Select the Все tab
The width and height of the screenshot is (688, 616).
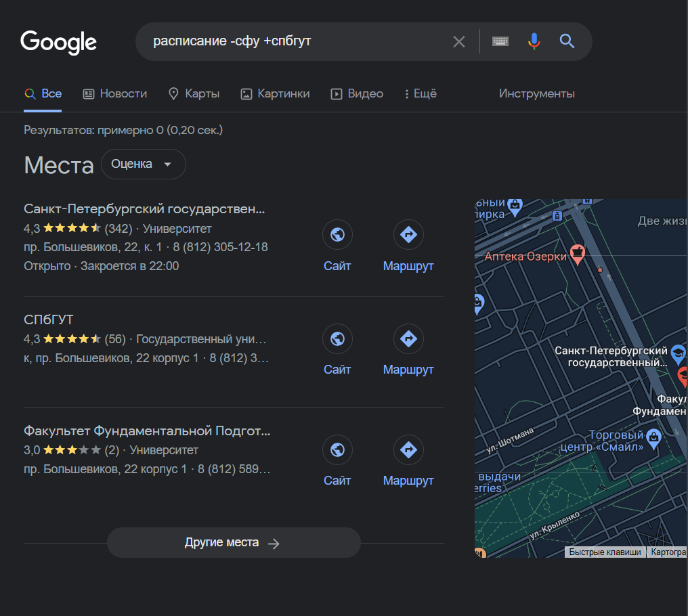click(43, 93)
